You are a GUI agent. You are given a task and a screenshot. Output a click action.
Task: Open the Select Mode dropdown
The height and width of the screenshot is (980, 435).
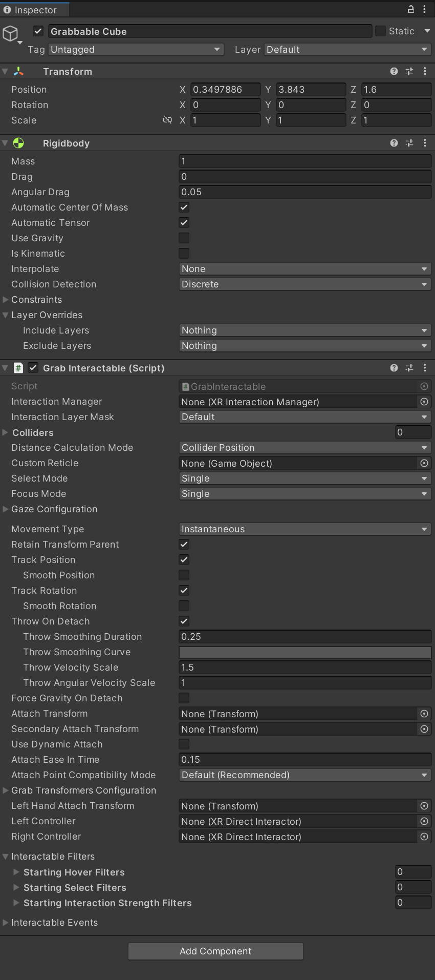305,478
